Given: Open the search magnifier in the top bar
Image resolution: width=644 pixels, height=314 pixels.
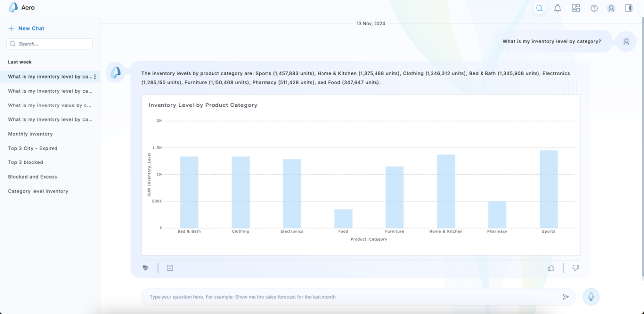Looking at the screenshot, I should pyautogui.click(x=539, y=8).
